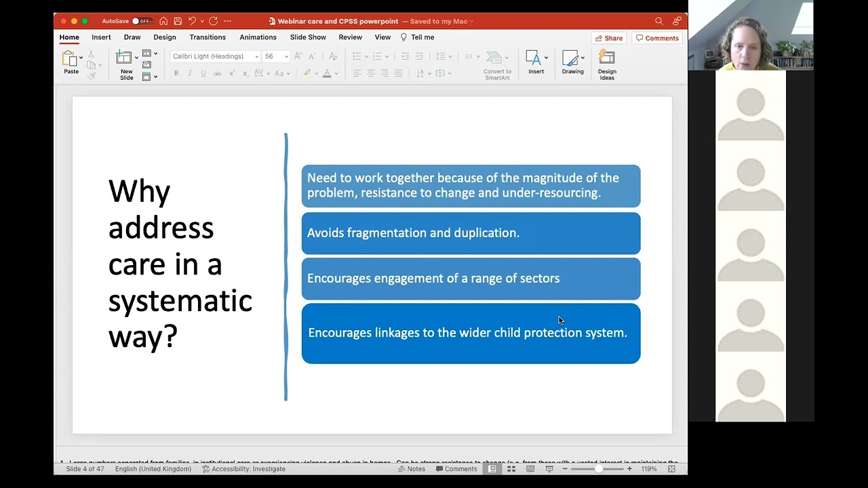Click the Reset slide icon
The height and width of the screenshot is (488, 868).
[x=146, y=65]
